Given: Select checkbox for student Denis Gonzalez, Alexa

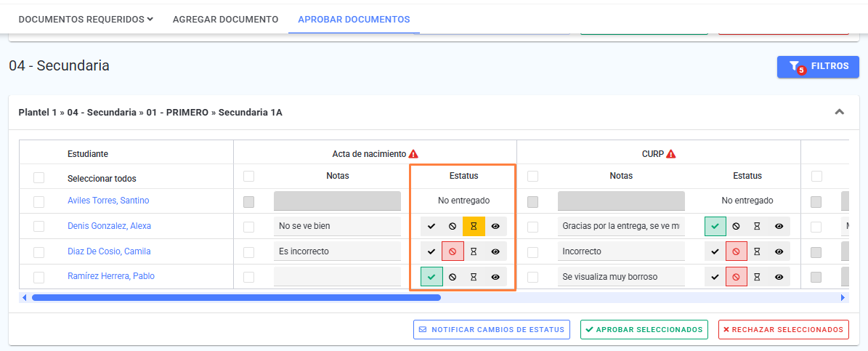Looking at the screenshot, I should tap(38, 226).
